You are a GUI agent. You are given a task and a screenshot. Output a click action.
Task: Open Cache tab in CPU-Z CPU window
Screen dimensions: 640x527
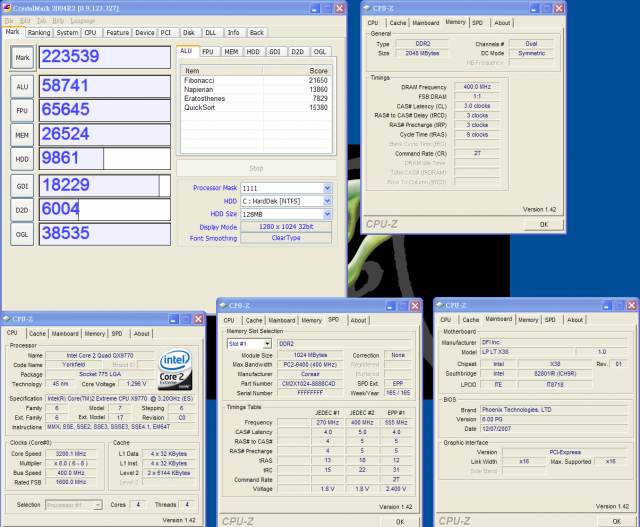(38, 334)
